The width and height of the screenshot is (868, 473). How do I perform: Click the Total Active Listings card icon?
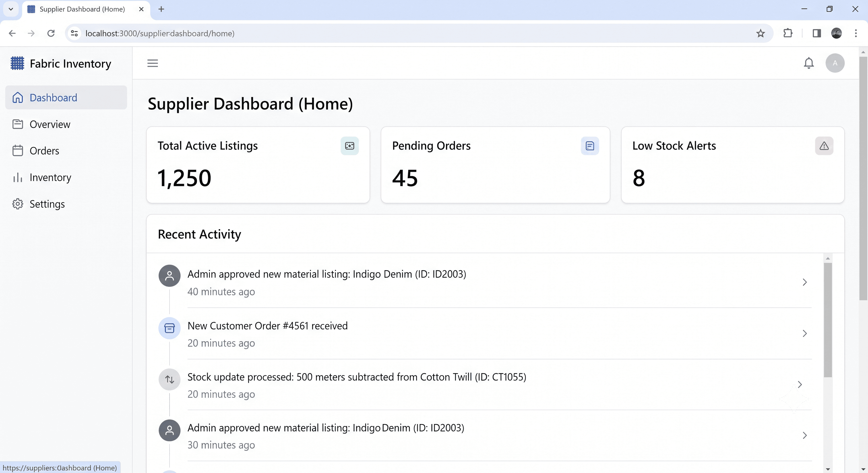point(350,146)
